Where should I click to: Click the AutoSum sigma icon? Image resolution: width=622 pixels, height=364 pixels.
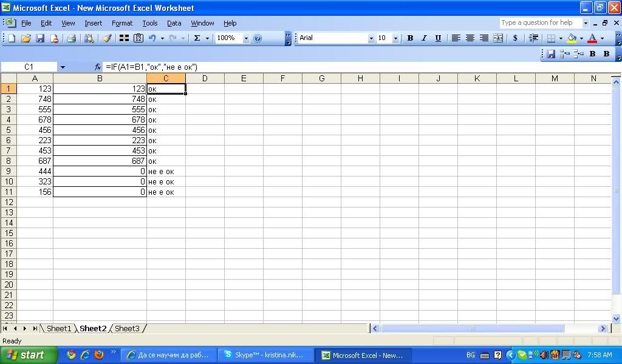pyautogui.click(x=197, y=38)
